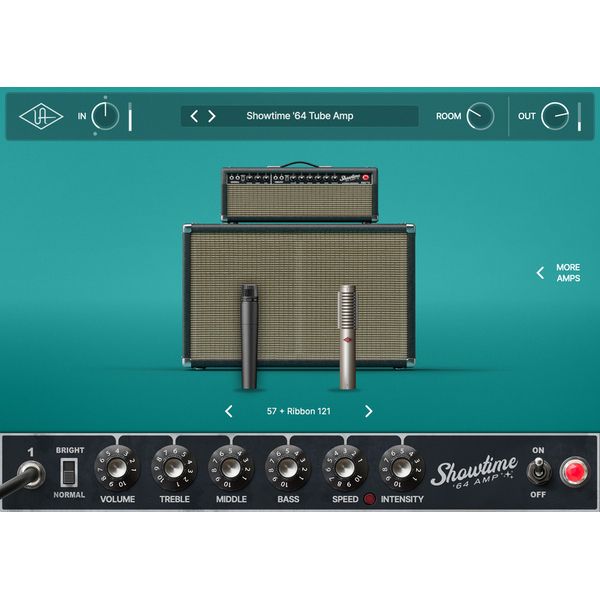Screen dimensions: 600x600
Task: Click the red power jewel lamp
Action: tap(574, 472)
